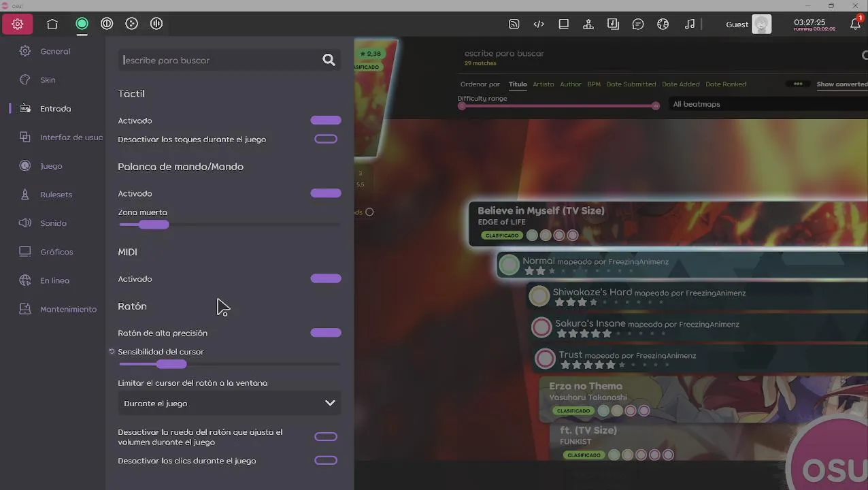
Task: Click the Guest username label
Action: [737, 24]
